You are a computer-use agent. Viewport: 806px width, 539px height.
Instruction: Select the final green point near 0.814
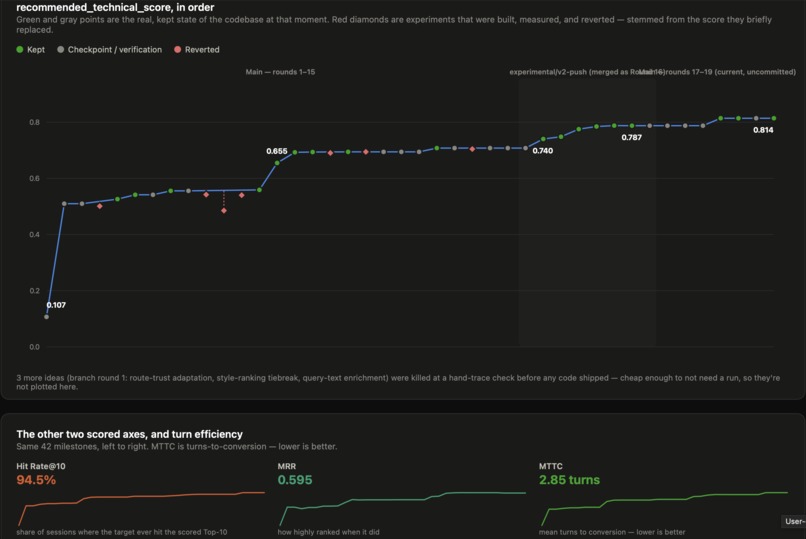pos(774,118)
